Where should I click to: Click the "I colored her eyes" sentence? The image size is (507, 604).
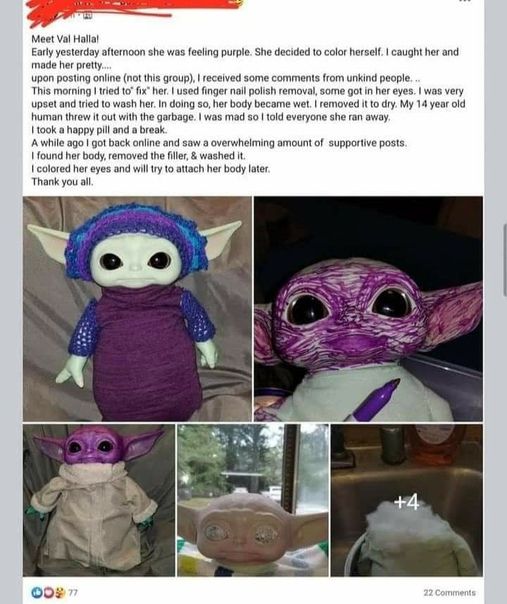pyautogui.click(x=151, y=169)
